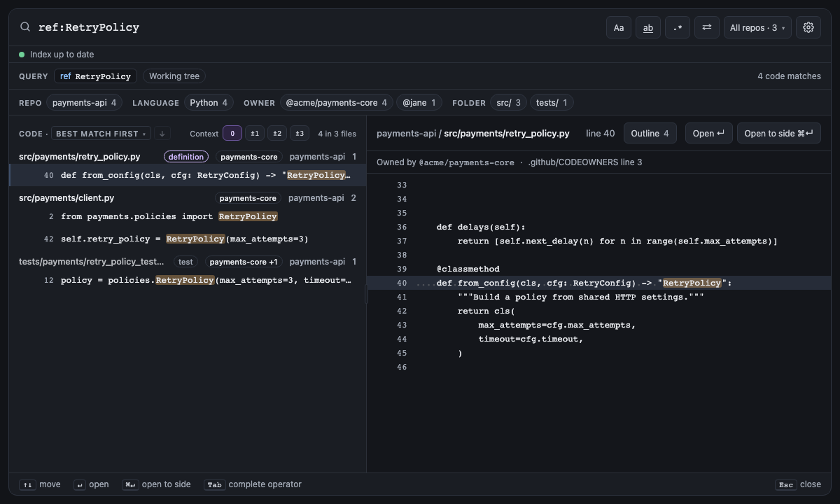Click the payments-core badge for client.py

[248, 198]
